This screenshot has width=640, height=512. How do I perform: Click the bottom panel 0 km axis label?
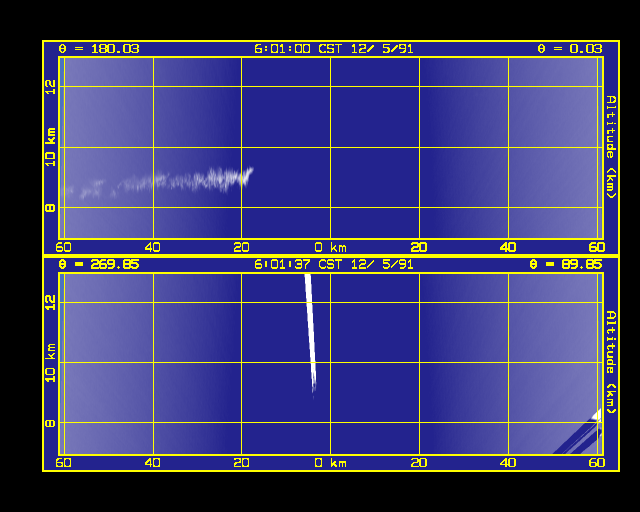pyautogui.click(x=330, y=463)
